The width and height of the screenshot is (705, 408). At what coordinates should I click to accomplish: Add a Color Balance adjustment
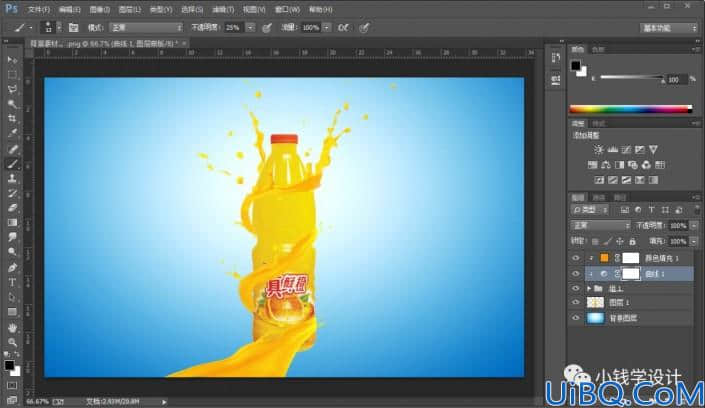pos(606,165)
